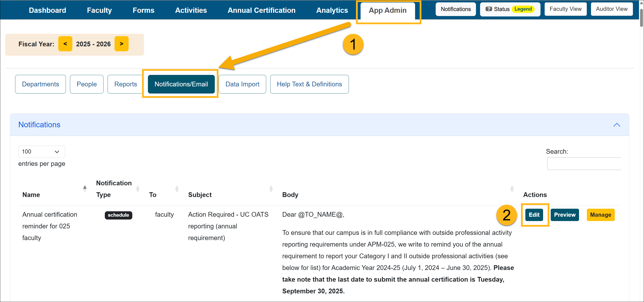Sort by To column arrows
Screen dimensions: 644x302
tap(177, 189)
